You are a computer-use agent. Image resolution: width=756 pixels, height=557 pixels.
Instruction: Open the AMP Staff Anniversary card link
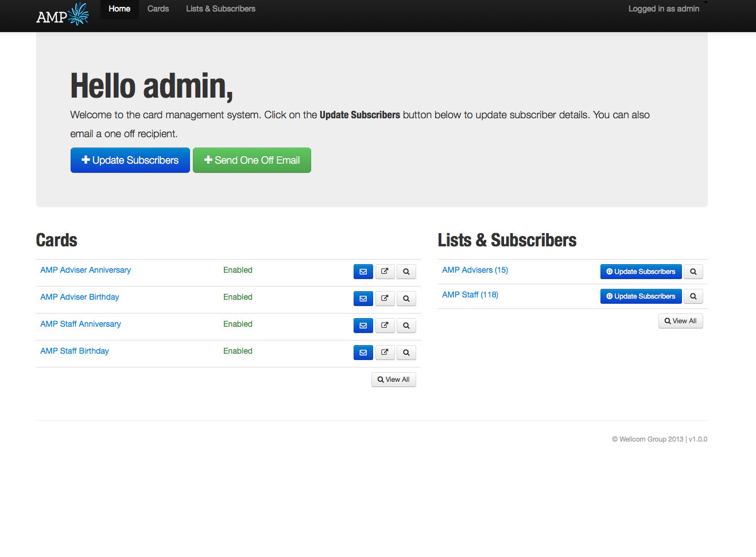pos(80,324)
